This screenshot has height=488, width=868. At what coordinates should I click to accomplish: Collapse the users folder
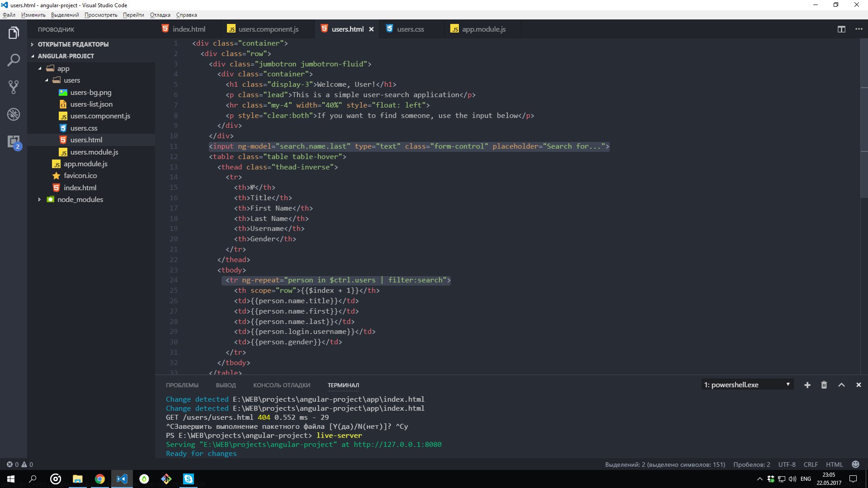[71, 80]
